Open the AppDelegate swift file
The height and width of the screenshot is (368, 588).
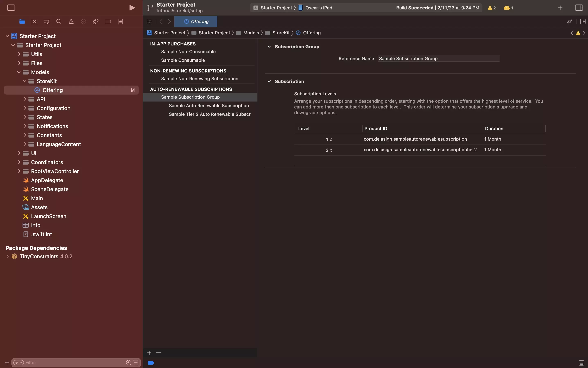click(x=47, y=180)
